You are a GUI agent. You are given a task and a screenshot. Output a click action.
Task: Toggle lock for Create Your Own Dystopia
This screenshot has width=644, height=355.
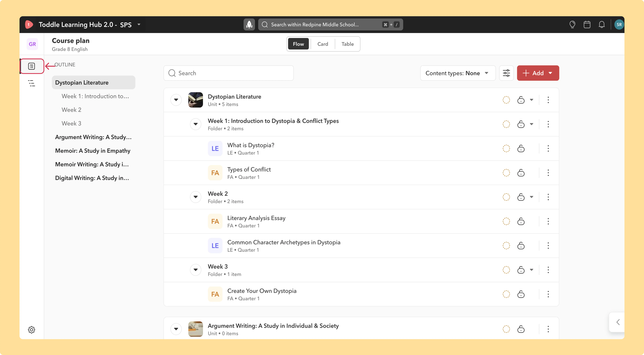click(x=521, y=294)
